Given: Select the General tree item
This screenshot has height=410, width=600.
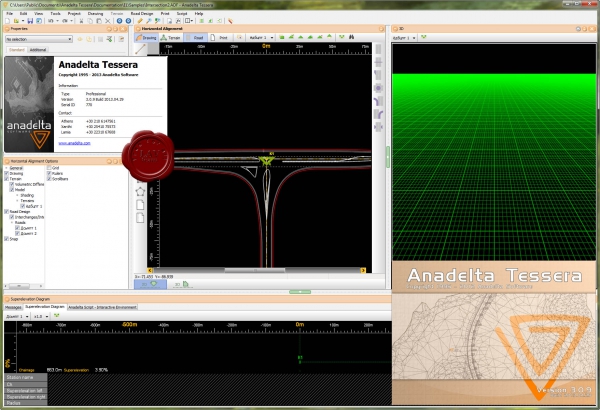Looking at the screenshot, I should (x=16, y=168).
